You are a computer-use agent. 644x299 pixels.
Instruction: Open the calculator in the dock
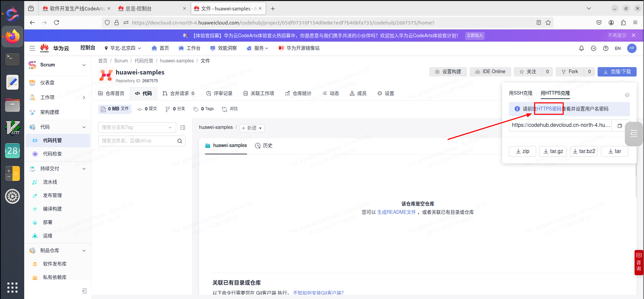click(12, 173)
